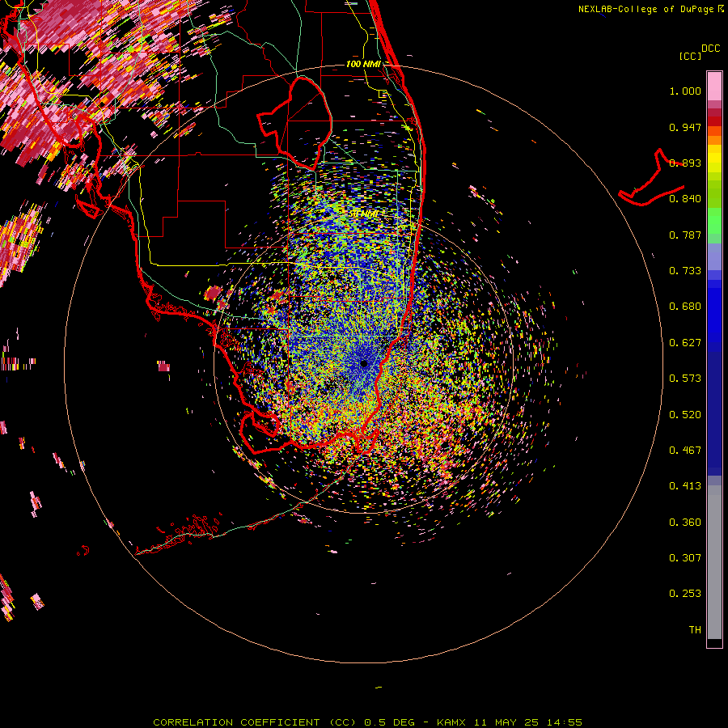Click the 0.467 scale value

click(685, 451)
